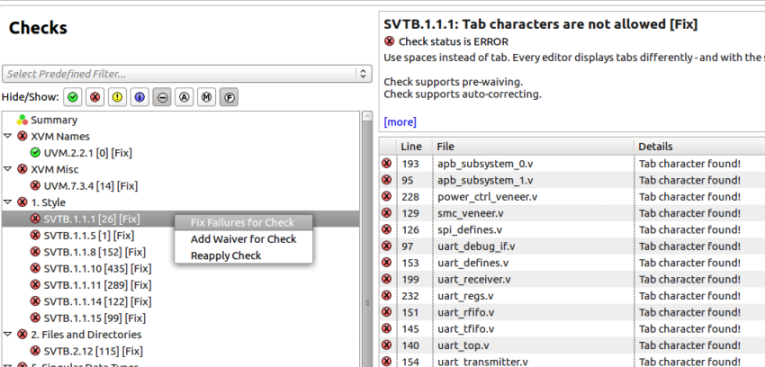Click error icon of apb_subsystem_1.v row
The image size is (765, 367).
(x=386, y=180)
